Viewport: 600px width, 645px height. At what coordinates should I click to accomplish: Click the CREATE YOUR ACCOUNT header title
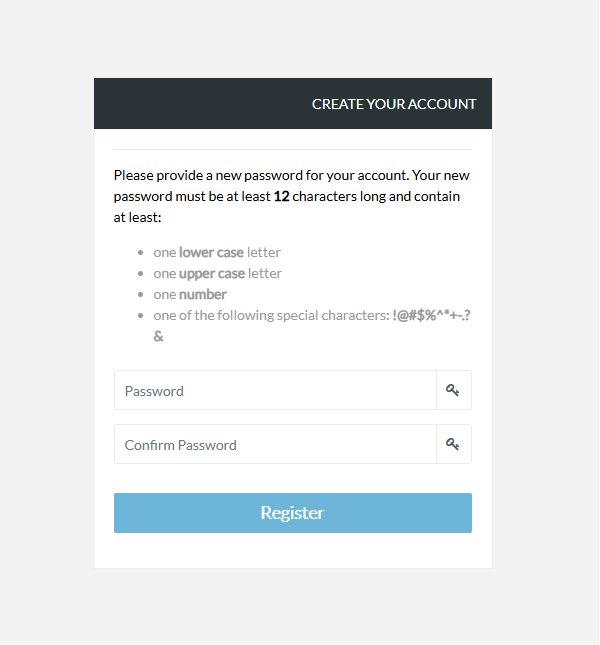394,104
